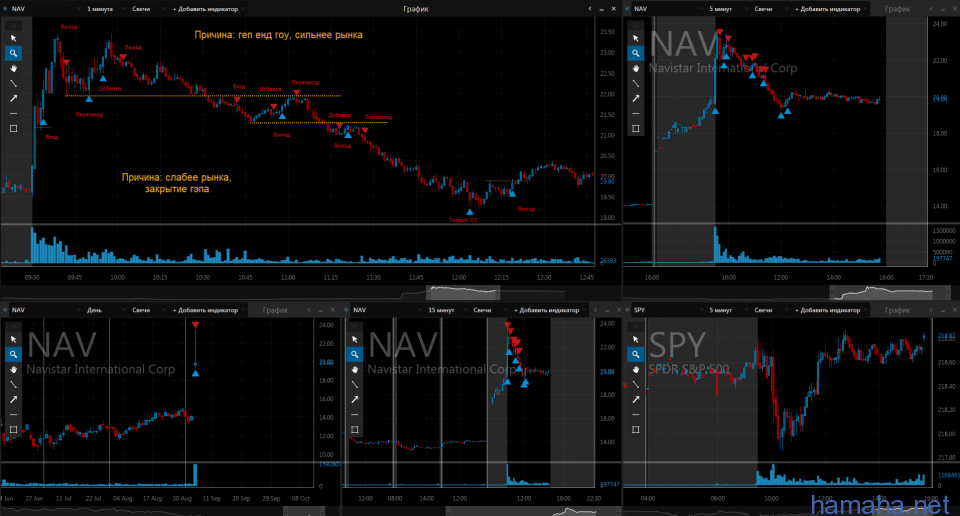
Task: Select the arrow pointer tool in 1-minute chart
Action: click(x=14, y=37)
